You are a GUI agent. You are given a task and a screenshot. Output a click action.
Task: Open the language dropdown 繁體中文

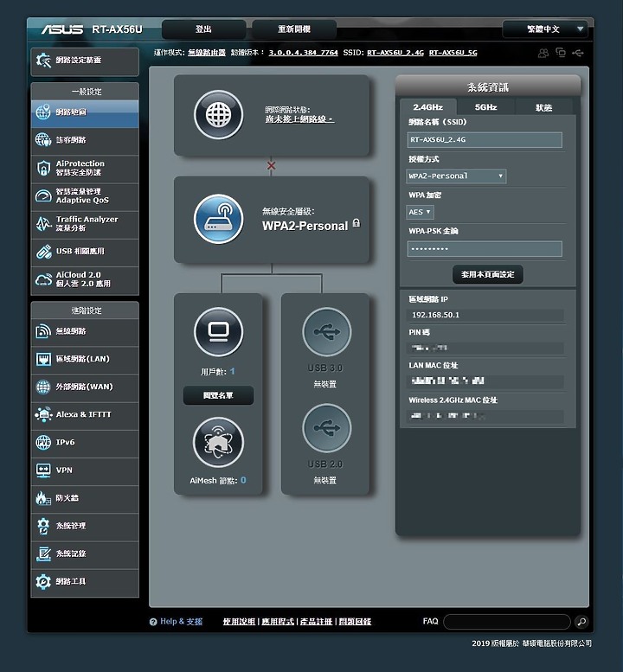pyautogui.click(x=544, y=29)
